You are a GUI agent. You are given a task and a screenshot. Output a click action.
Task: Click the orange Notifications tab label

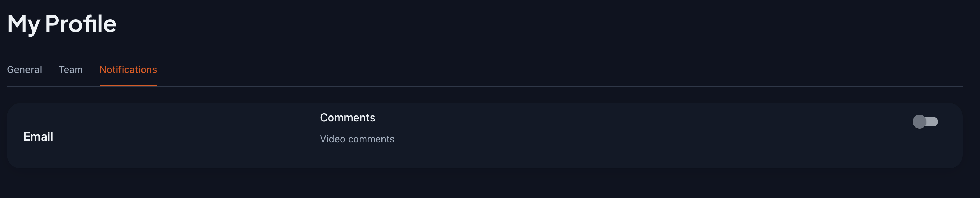[128, 70]
